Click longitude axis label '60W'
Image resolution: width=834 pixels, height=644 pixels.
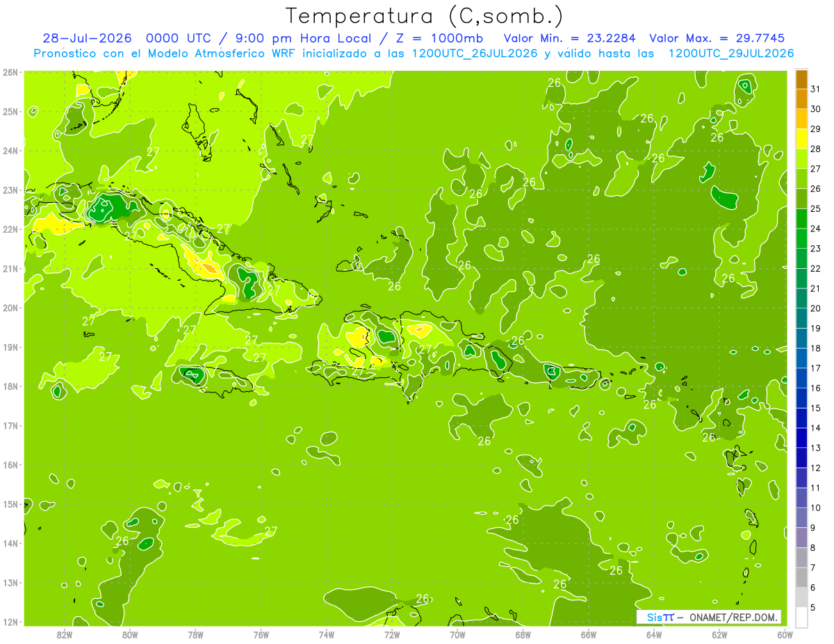(x=785, y=634)
